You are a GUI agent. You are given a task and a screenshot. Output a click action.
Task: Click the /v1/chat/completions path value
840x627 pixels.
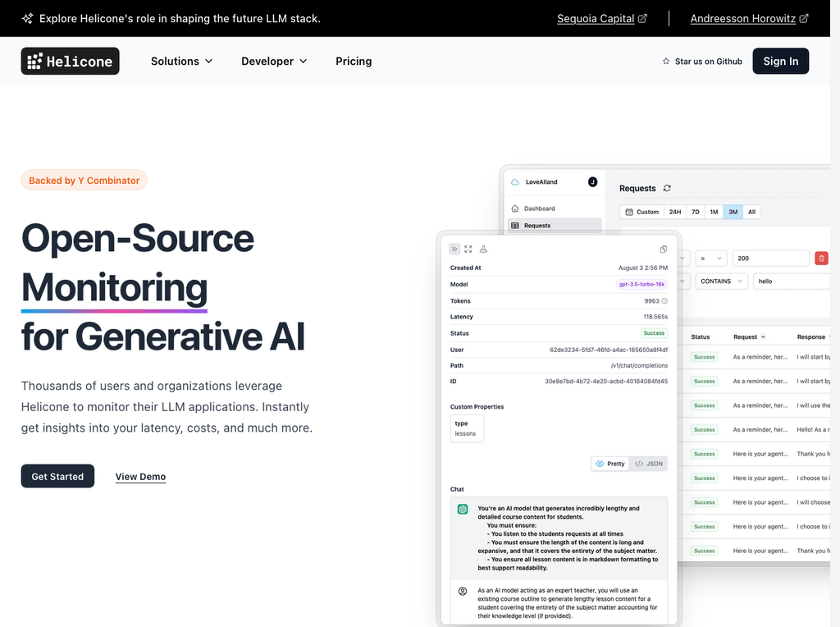coord(639,365)
